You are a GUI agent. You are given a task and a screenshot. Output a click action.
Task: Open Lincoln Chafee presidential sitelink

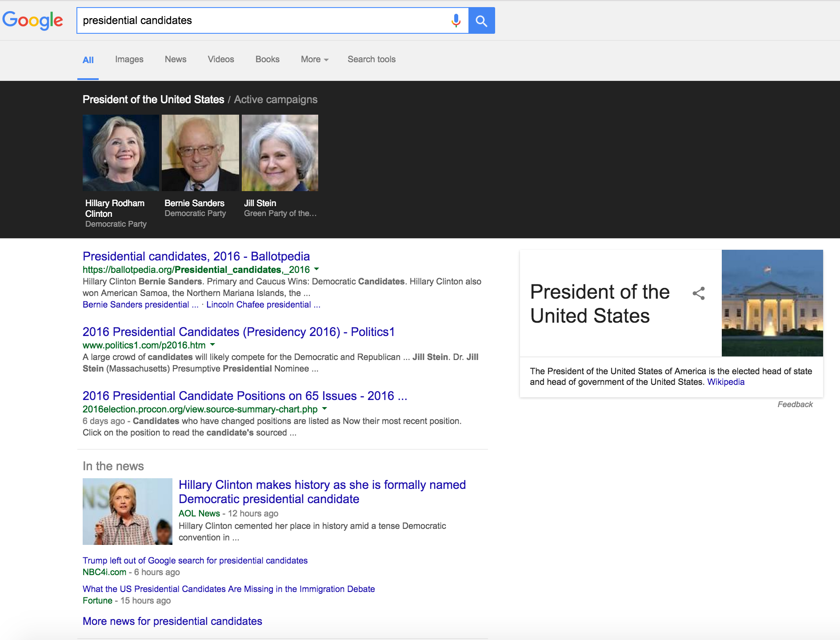tap(263, 304)
